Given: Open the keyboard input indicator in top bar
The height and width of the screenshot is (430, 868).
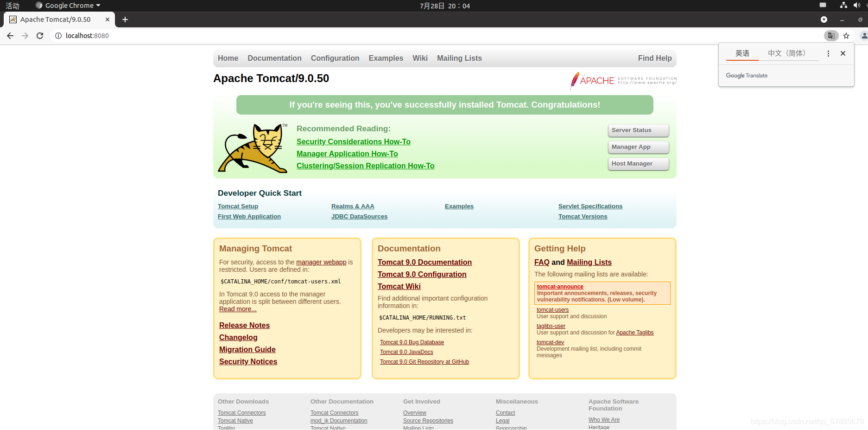Looking at the screenshot, I should tap(823, 6).
